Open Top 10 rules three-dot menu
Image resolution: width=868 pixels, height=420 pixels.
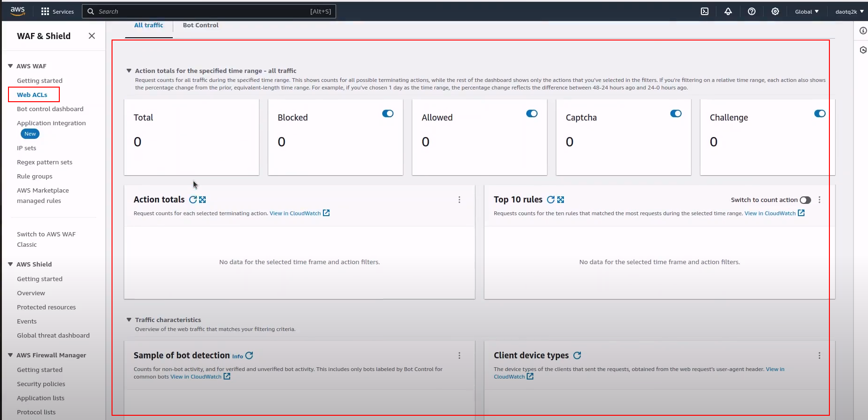(x=820, y=200)
